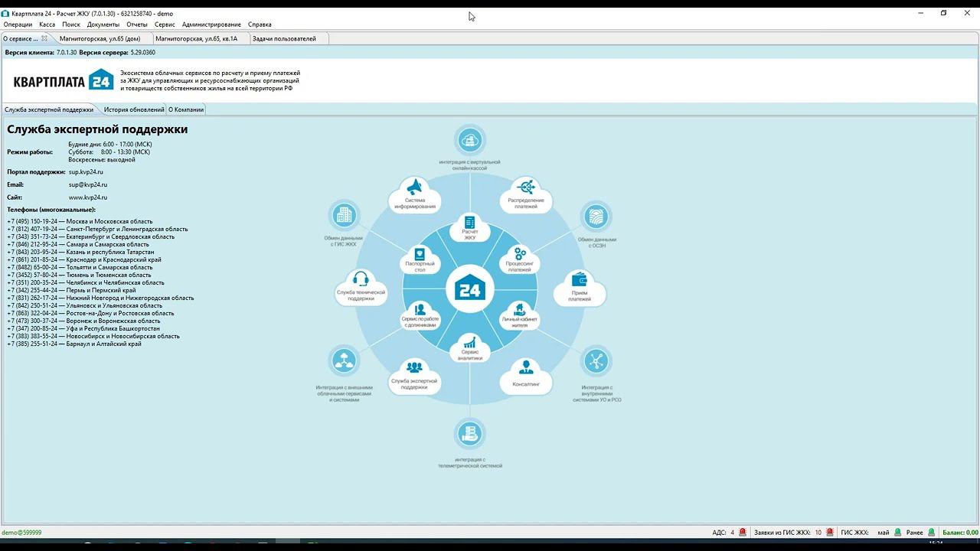Click the Будние дни working hours line
This screenshot has height=551, width=980.
pyautogui.click(x=110, y=144)
